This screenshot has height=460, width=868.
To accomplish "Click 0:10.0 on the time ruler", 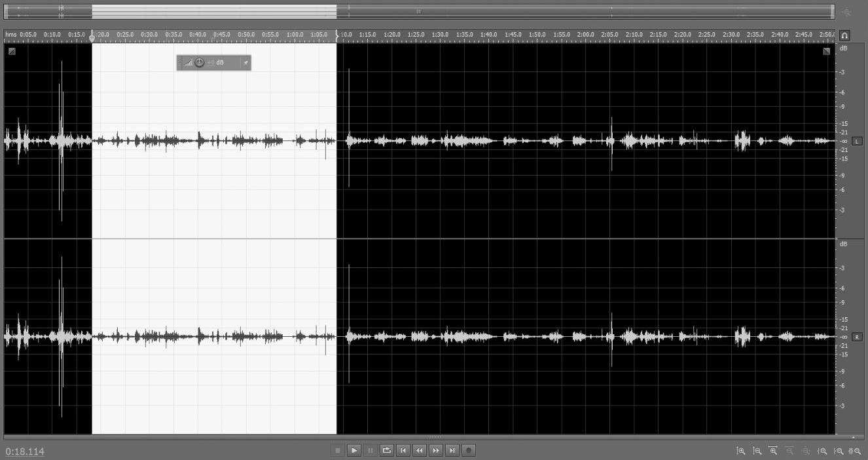I will tap(52, 34).
